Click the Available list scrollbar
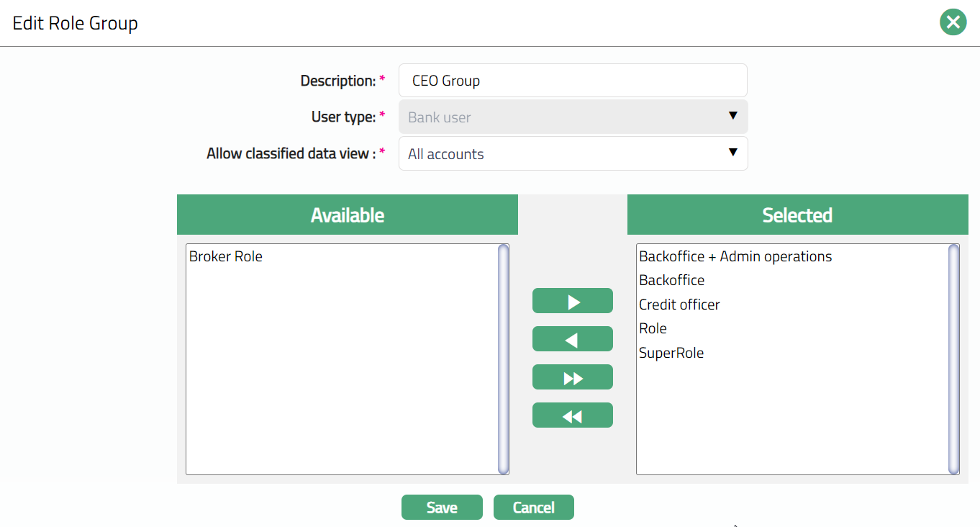Screen dimensions: 980x527 pos(503,359)
